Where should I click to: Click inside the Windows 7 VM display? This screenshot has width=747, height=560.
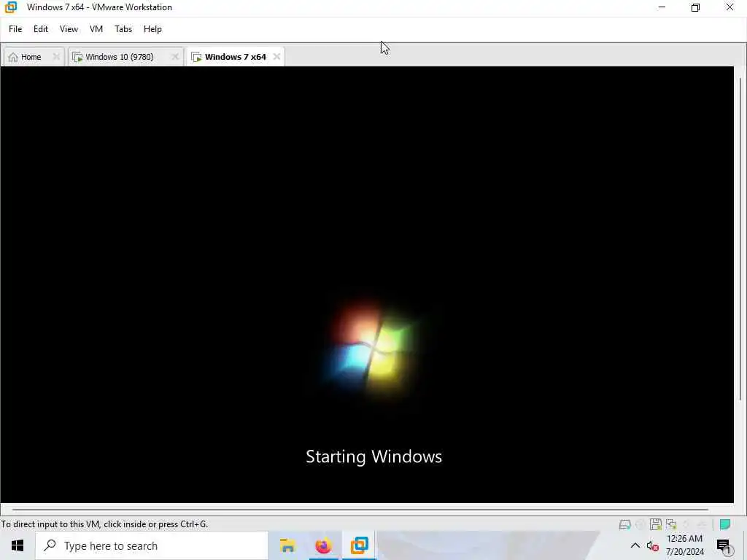pos(367,284)
